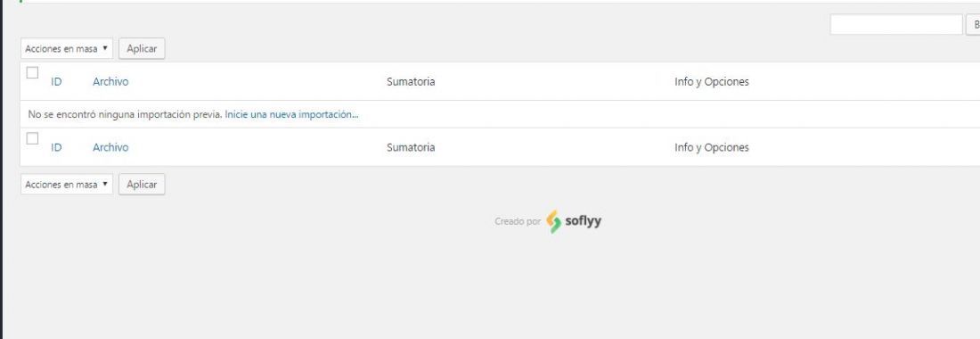Image resolution: width=980 pixels, height=339 pixels.
Task: Sort by Archivo in the header row
Action: 110,81
